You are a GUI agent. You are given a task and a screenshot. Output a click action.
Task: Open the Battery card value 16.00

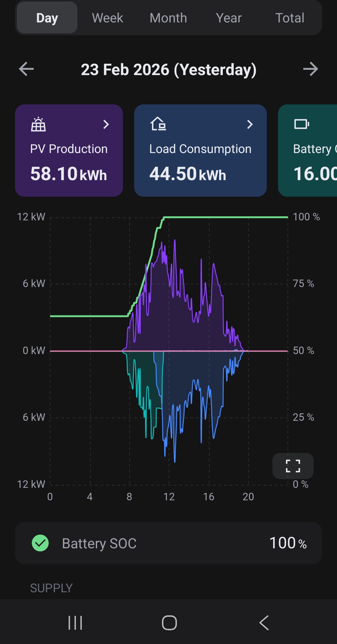[315, 174]
